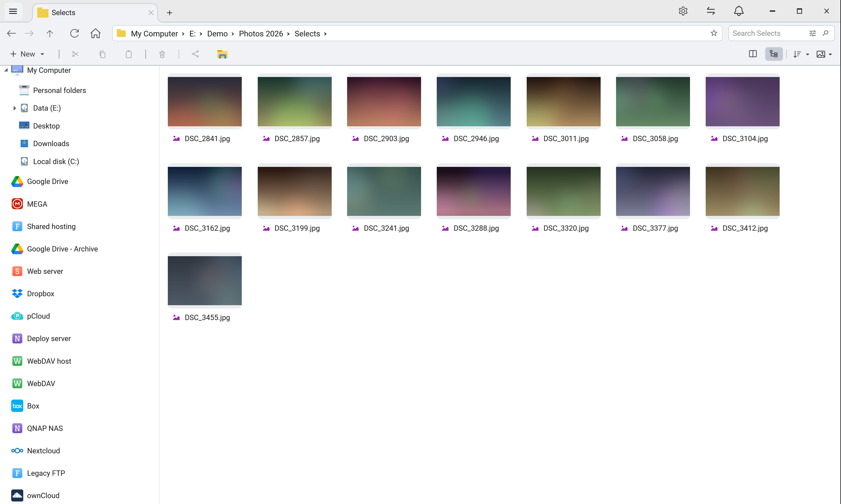Select DSC_3455.jpg thumbnail
Screen dimensions: 841x504
point(205,281)
